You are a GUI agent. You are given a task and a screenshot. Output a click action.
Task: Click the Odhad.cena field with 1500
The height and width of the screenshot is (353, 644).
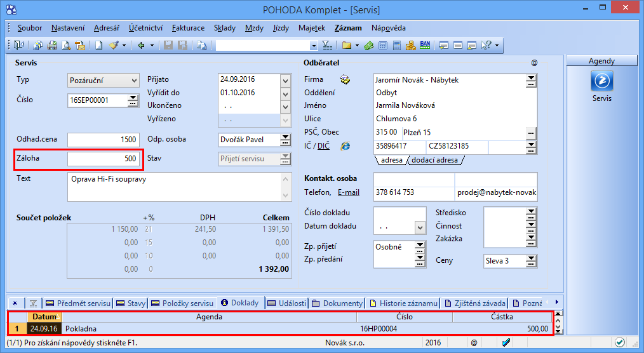click(104, 140)
